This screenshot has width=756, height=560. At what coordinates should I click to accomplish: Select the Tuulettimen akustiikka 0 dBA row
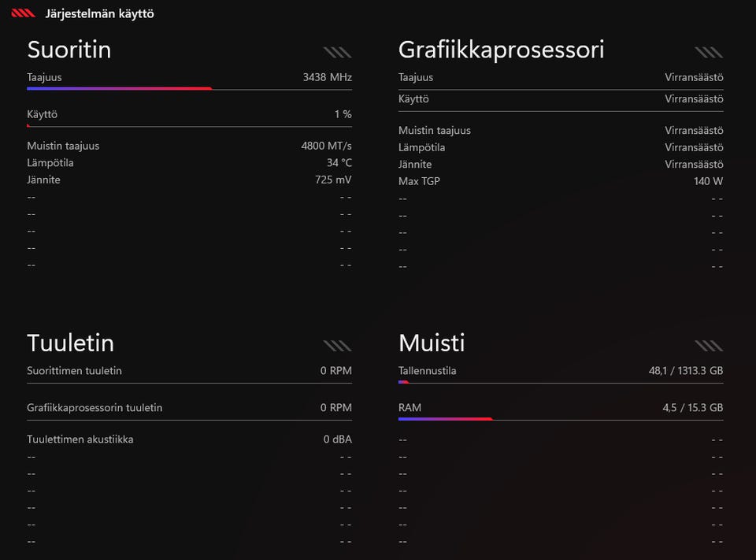[190, 439]
